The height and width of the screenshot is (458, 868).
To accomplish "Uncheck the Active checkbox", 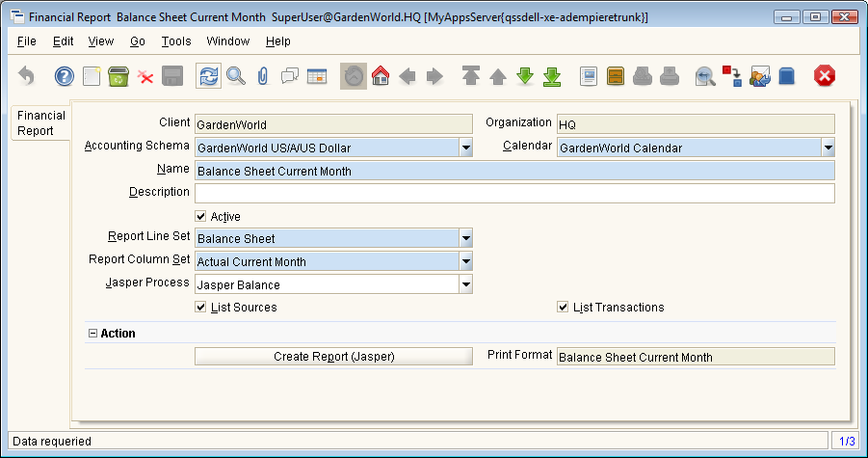I will point(201,217).
